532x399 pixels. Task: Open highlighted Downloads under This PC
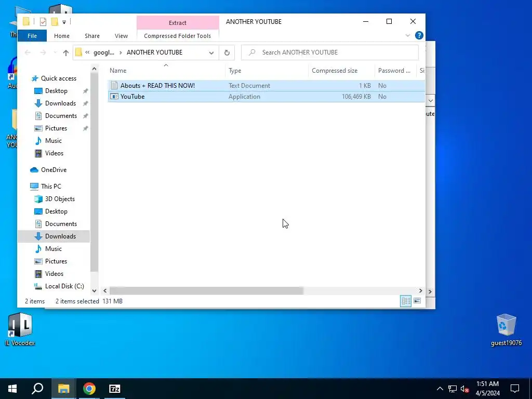60,236
